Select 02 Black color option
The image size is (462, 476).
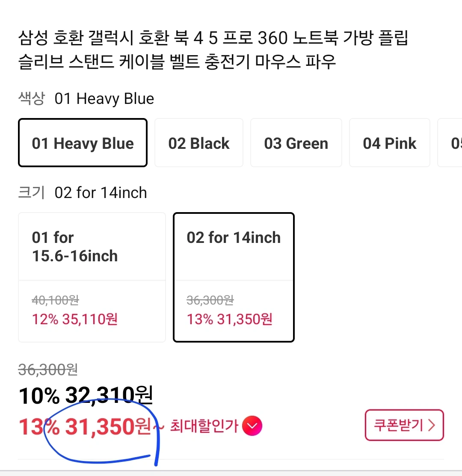pyautogui.click(x=199, y=143)
